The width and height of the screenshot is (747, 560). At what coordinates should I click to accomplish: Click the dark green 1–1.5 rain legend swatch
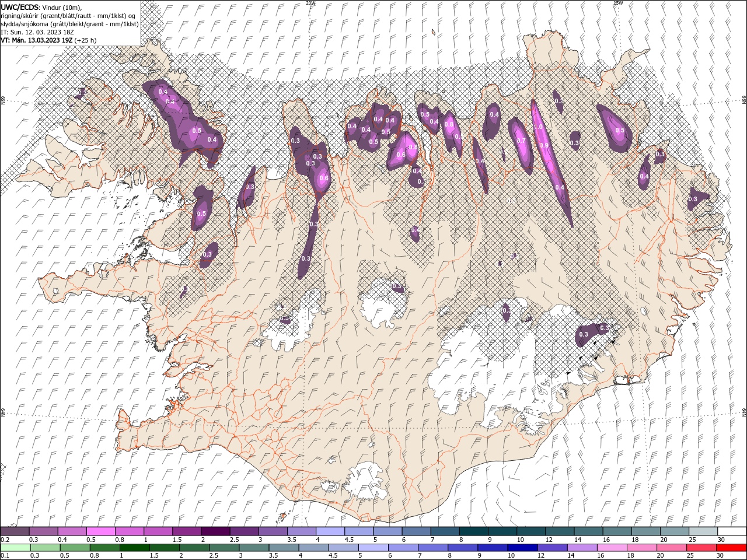click(134, 548)
